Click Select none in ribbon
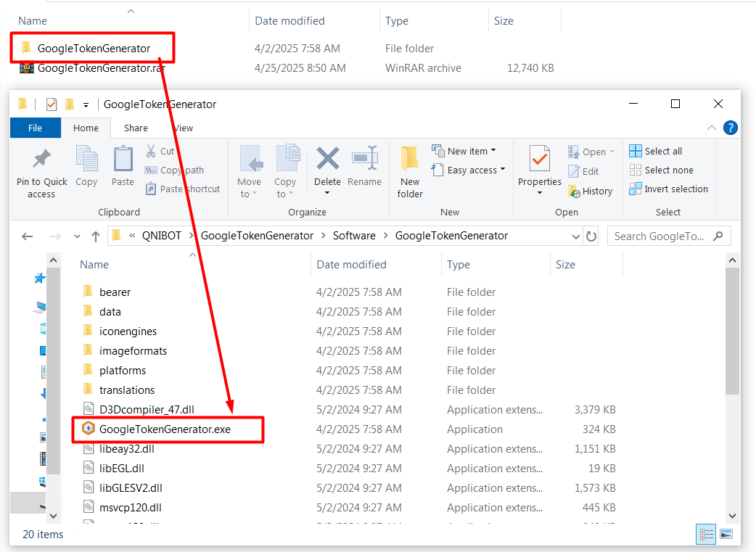The width and height of the screenshot is (756, 552). [662, 170]
